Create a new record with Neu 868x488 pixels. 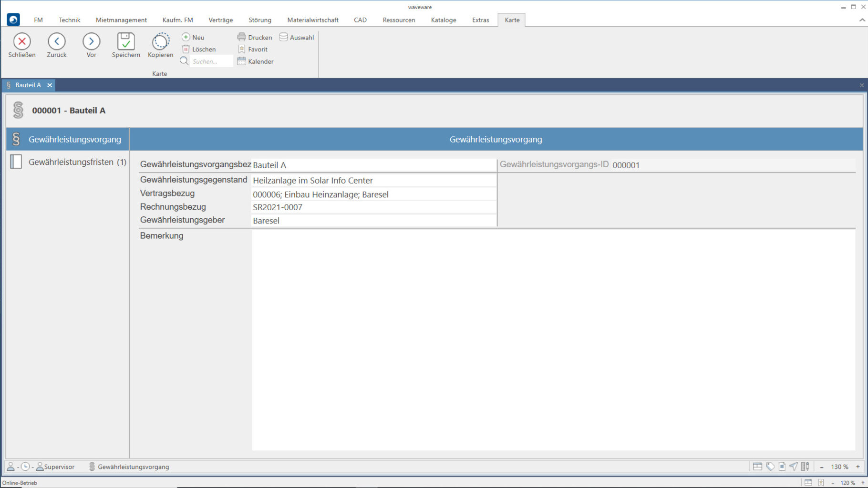[193, 37]
